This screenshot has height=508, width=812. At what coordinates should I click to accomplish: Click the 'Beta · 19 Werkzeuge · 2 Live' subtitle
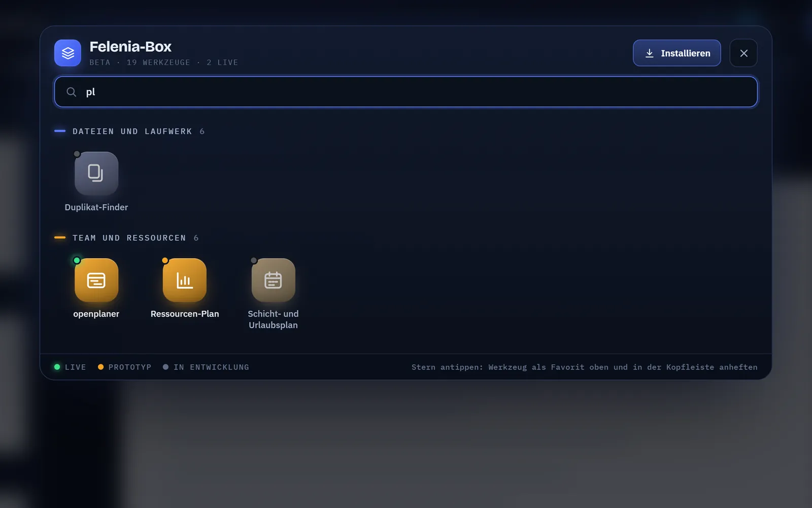(x=164, y=62)
